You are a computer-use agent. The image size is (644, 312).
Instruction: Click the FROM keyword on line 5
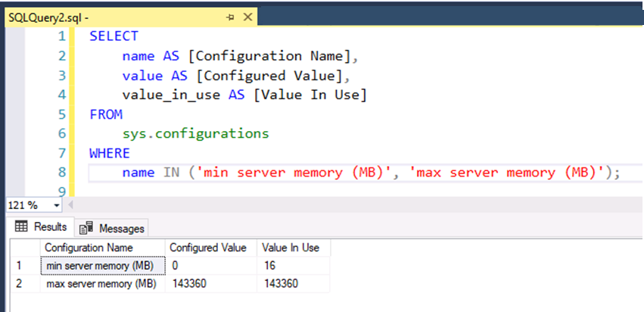click(106, 114)
